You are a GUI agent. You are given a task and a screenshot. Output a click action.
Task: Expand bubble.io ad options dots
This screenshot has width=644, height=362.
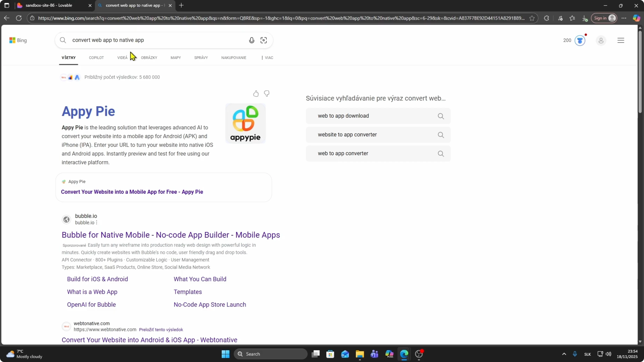click(x=96, y=223)
